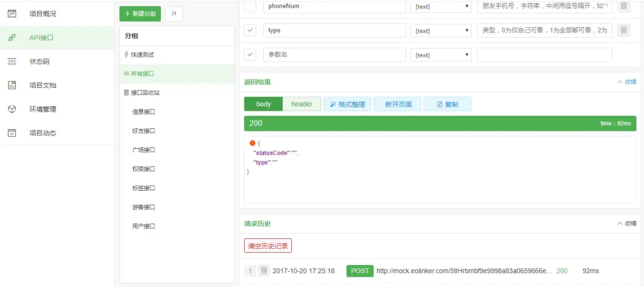
Task: Click the 分组 header
Action: point(131,36)
